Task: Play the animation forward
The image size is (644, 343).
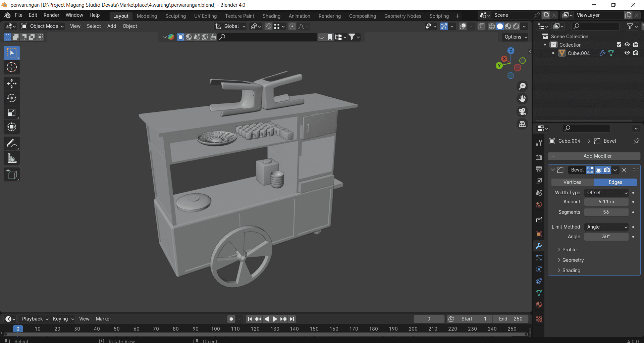Action: tap(275, 319)
